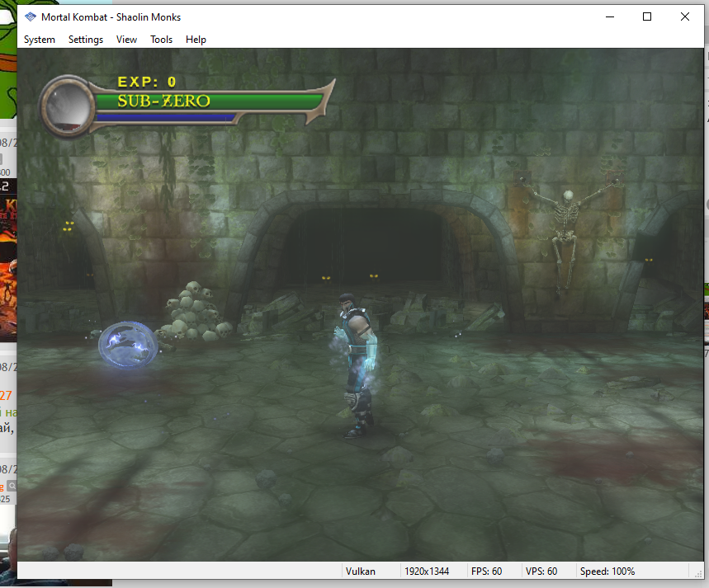Viewport: 709px width, 588px height.
Task: Click the Mortal Kombat - Shaolin Monks title
Action: pos(111,17)
